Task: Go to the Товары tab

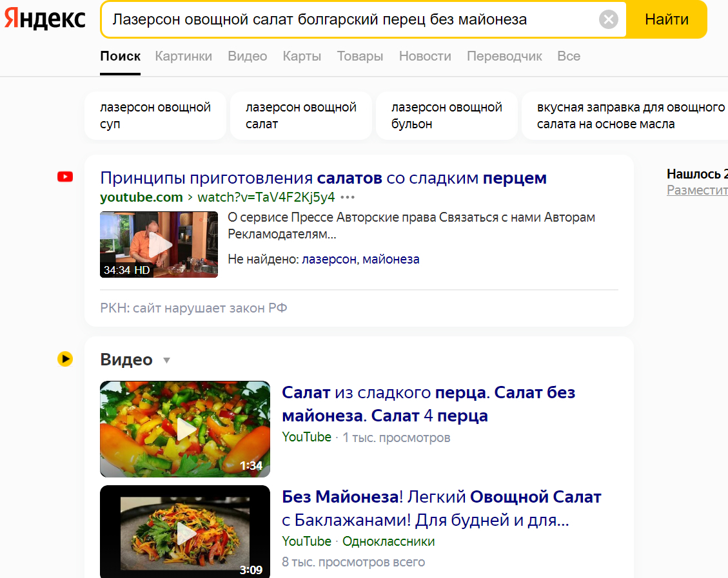Action: click(x=360, y=56)
